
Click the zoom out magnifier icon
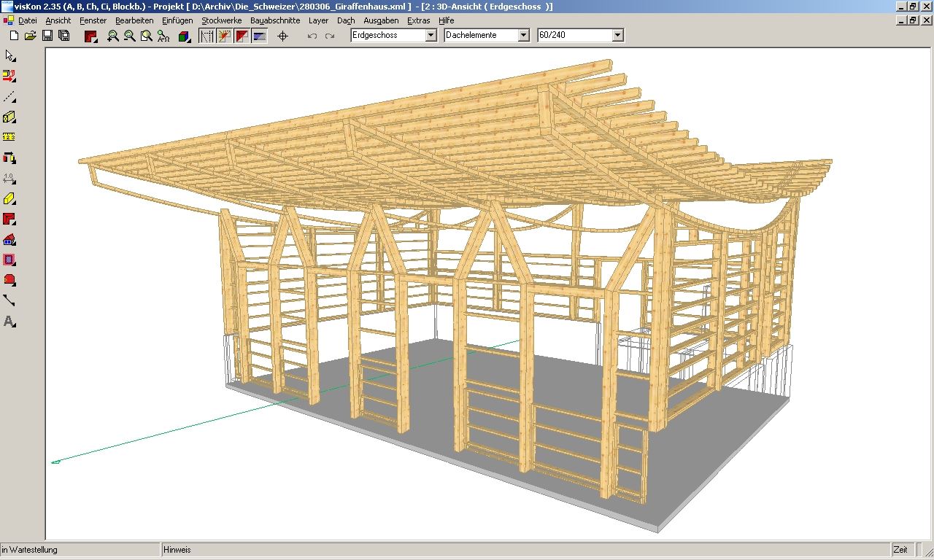[x=129, y=36]
